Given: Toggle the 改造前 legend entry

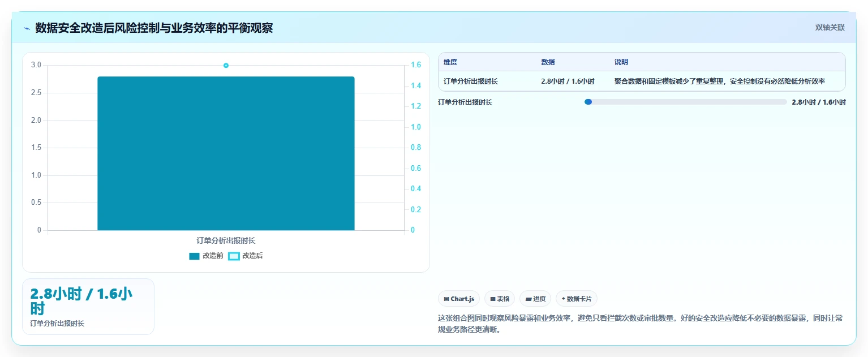Looking at the screenshot, I should click(206, 256).
